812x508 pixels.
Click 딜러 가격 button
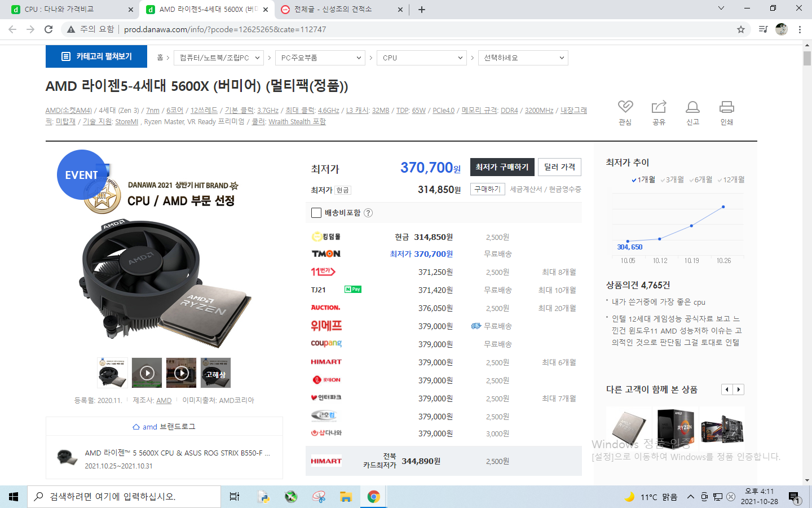[x=559, y=167]
